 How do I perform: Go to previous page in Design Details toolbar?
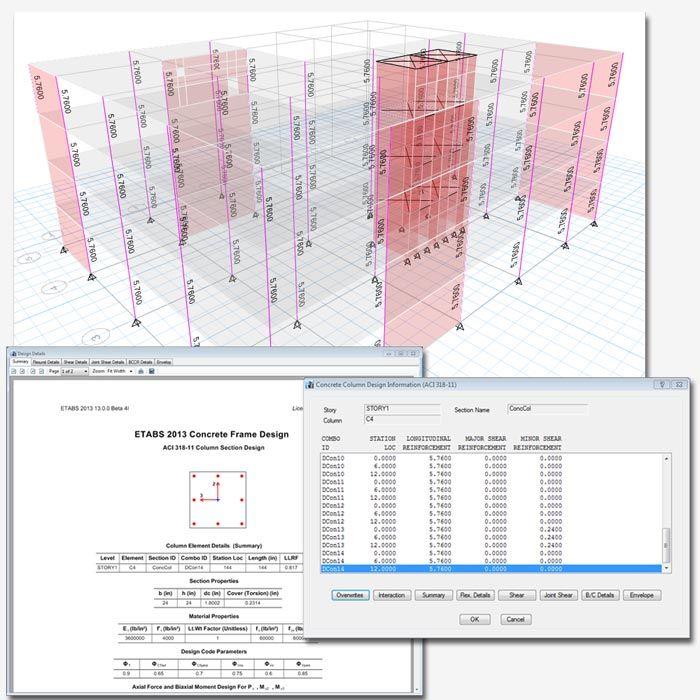(x=23, y=371)
